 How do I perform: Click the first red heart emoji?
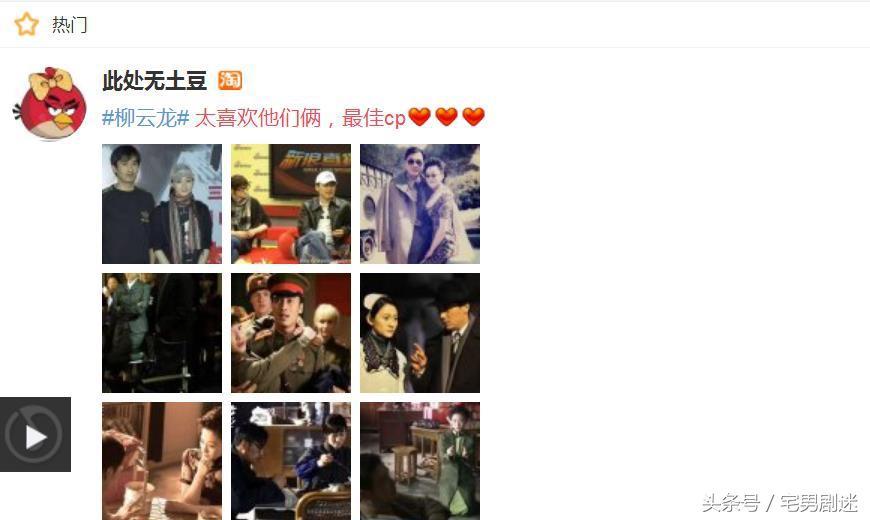point(419,117)
